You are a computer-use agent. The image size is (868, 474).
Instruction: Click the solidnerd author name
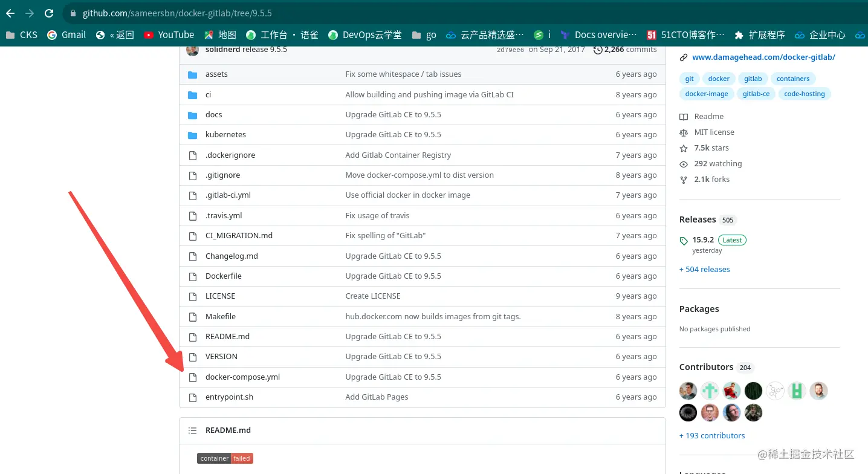(222, 50)
